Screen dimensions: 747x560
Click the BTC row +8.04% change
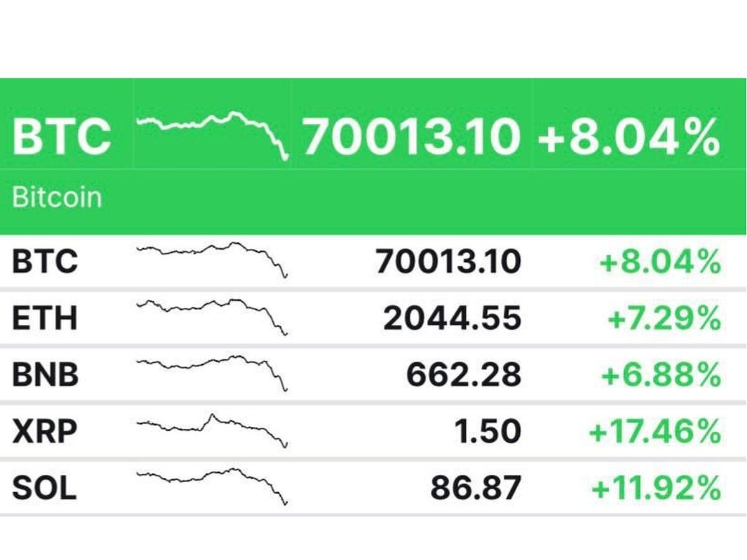(660, 262)
